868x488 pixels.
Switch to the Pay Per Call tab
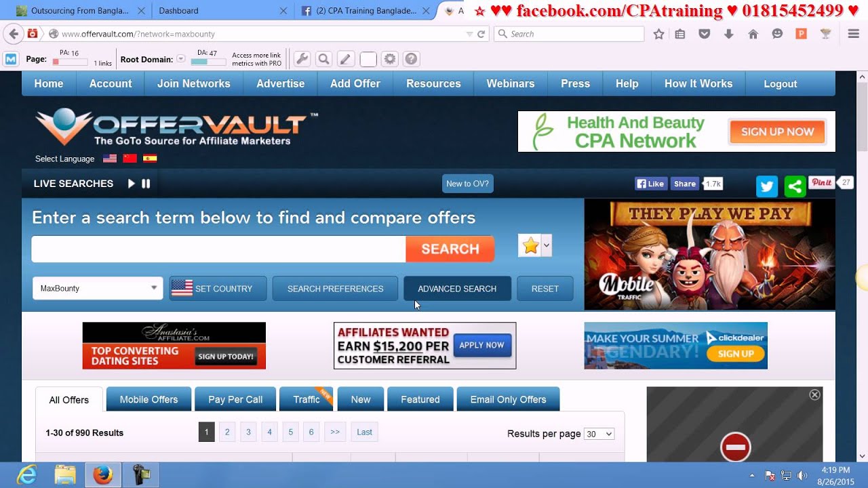pos(235,399)
